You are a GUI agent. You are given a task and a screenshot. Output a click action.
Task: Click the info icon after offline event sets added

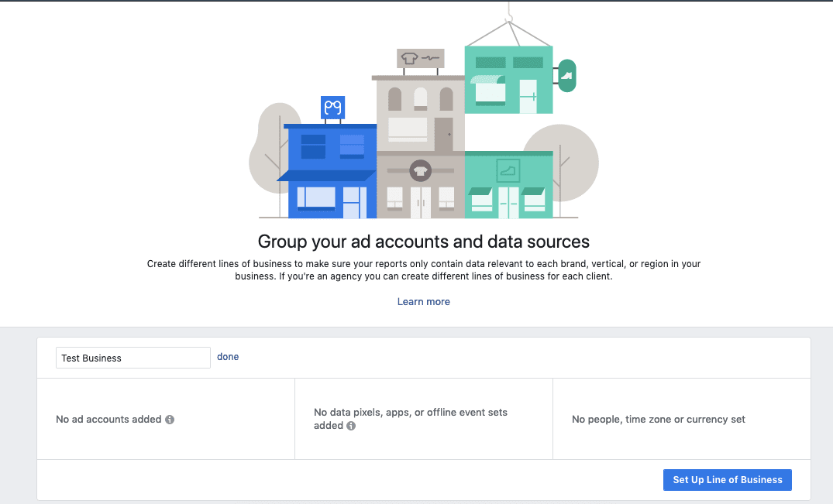point(350,426)
